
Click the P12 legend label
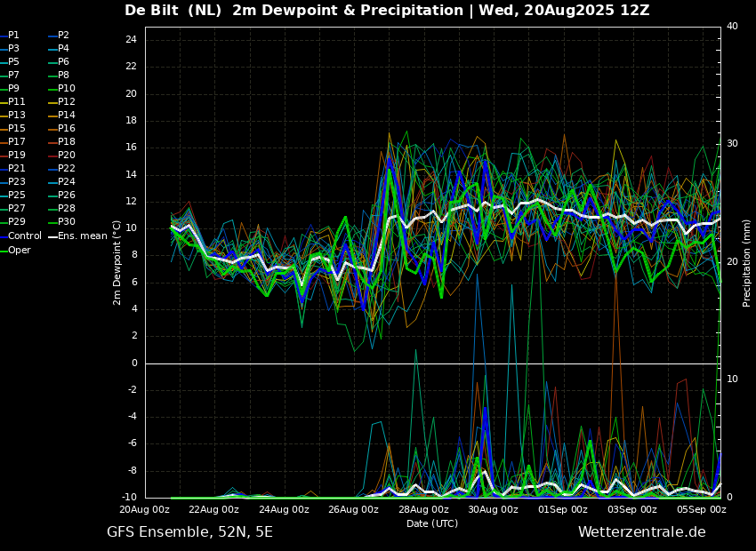(x=67, y=102)
